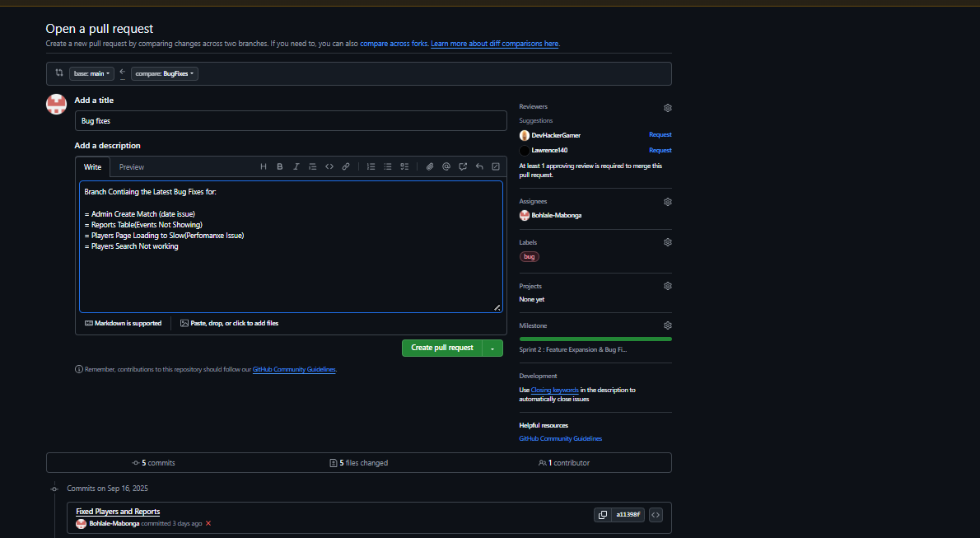Viewport: 980px width, 538px height.
Task: Open the Reviewers settings gear
Action: pyautogui.click(x=667, y=107)
